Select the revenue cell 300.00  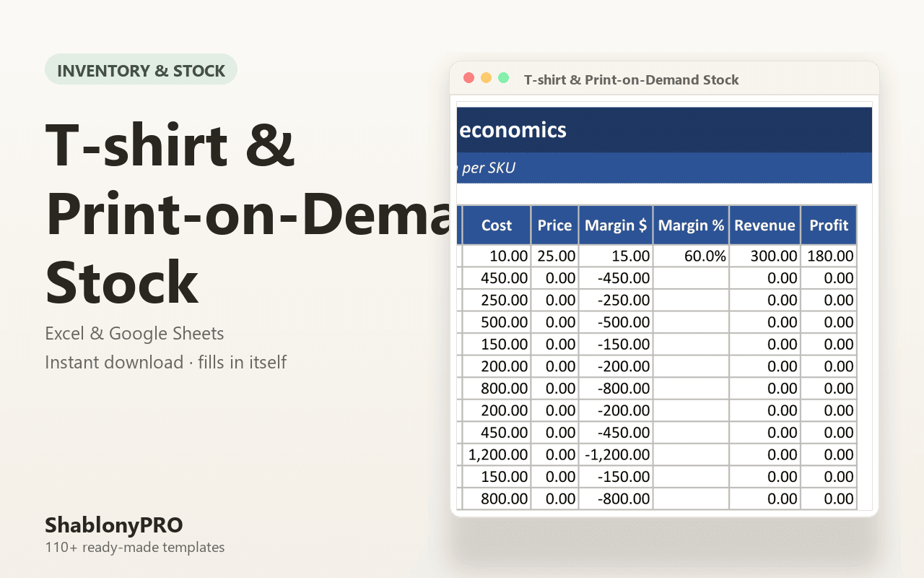(x=764, y=256)
